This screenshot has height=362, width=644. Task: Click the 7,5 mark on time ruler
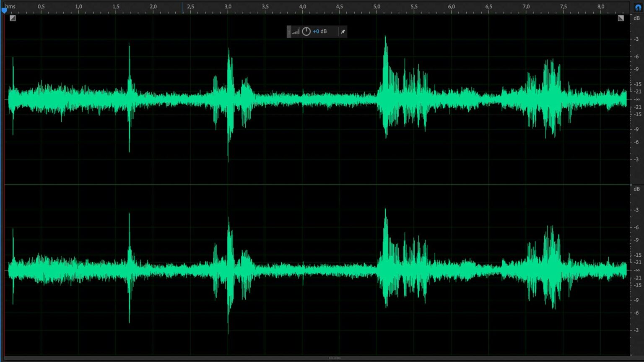tap(563, 7)
